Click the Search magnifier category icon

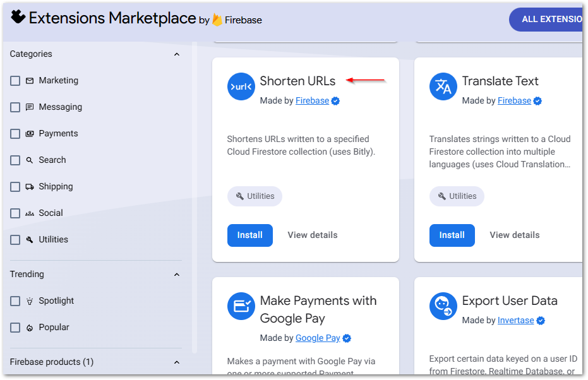point(30,160)
